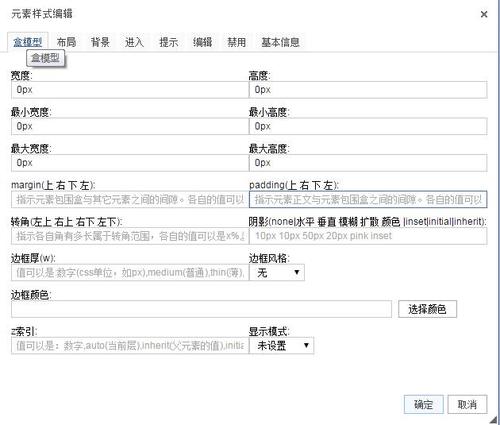The width and height of the screenshot is (500, 425).
Task: Click the 取消 button
Action: [x=467, y=404]
